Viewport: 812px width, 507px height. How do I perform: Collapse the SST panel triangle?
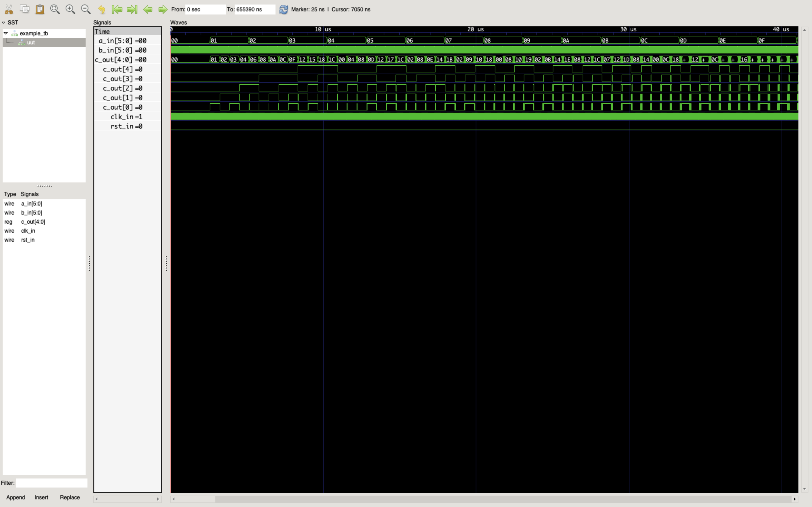pyautogui.click(x=3, y=22)
